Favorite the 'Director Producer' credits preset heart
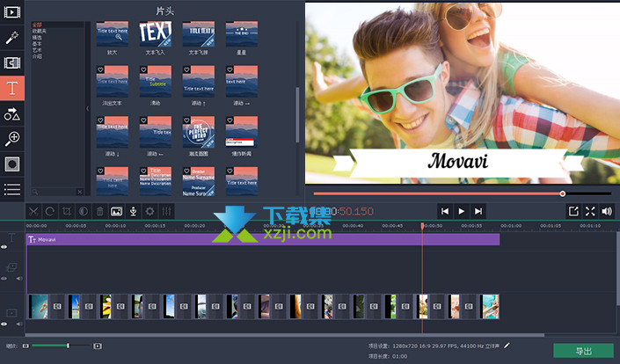 point(186,171)
